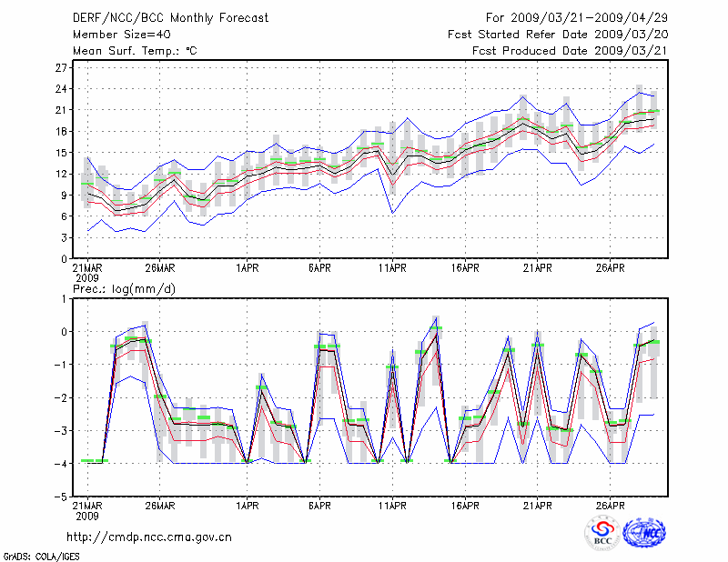Select 16APR label under the precipitation chart
The image size is (728, 562).
(x=464, y=506)
